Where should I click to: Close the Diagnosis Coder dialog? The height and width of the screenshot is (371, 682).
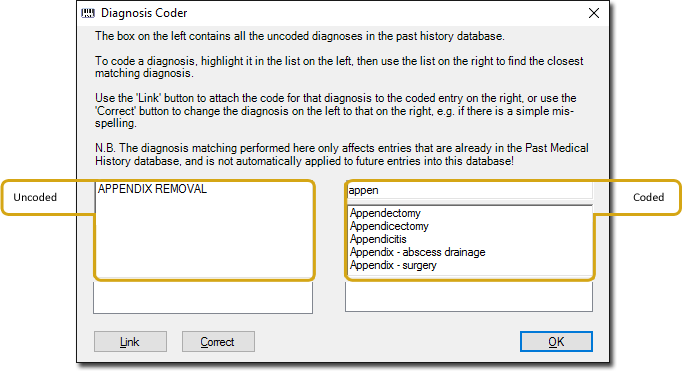click(594, 13)
